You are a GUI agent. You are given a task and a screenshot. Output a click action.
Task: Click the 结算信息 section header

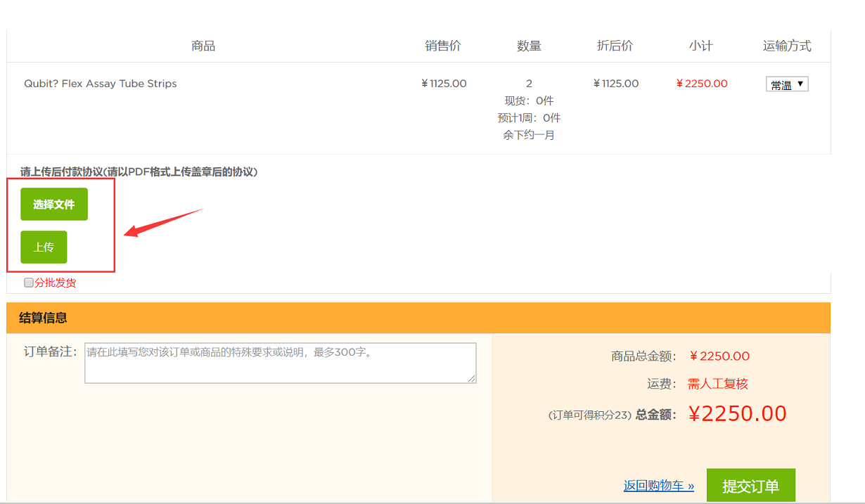[418, 318]
